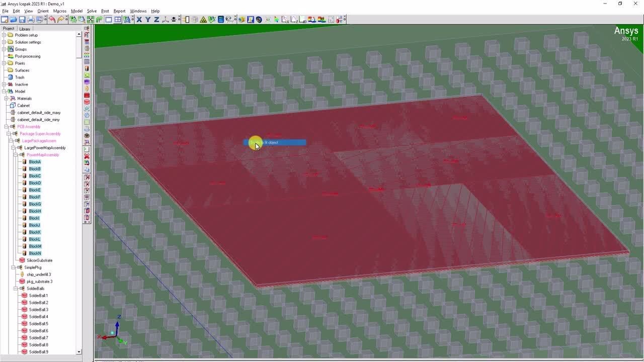This screenshot has height=362, width=644.
Task: Select the SiliconSubstrate tree item
Action: pos(39,260)
